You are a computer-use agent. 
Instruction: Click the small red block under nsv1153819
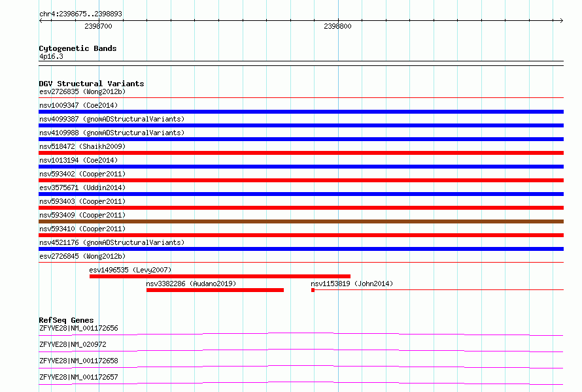click(313, 290)
